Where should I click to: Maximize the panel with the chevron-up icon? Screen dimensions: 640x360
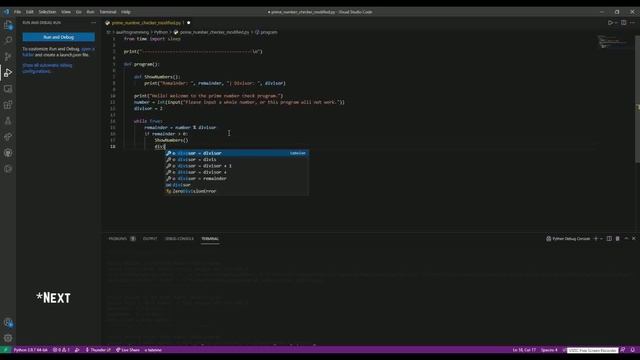point(626,239)
